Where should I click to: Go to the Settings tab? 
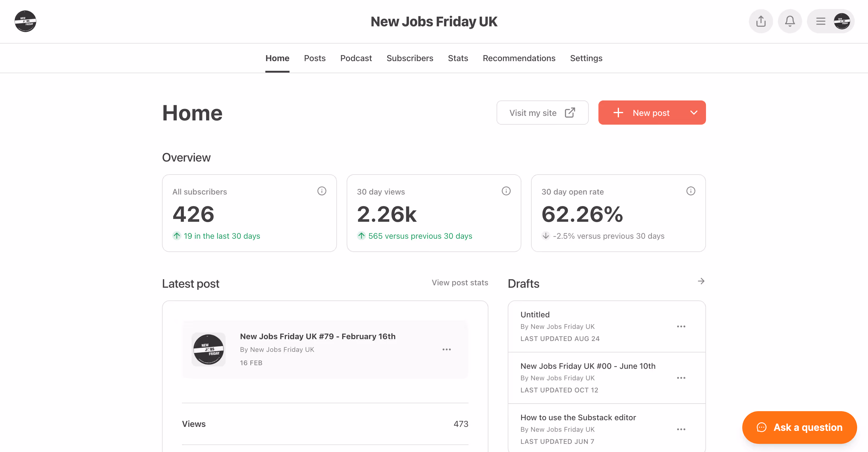(586, 58)
